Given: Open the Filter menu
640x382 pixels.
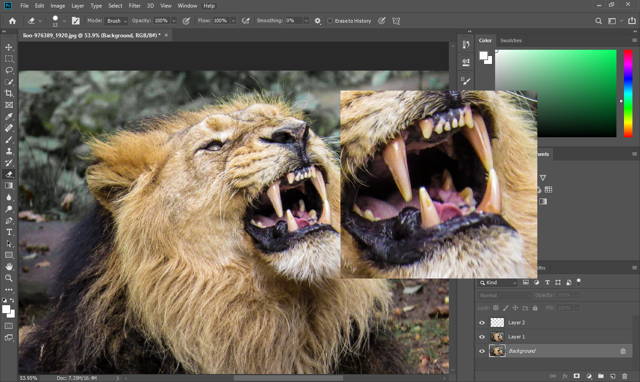Looking at the screenshot, I should pos(134,6).
